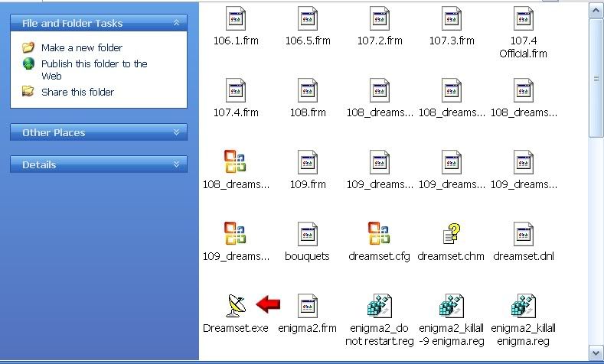The image size is (604, 364).
Task: Click the Share this folder link
Action: pyautogui.click(x=78, y=92)
